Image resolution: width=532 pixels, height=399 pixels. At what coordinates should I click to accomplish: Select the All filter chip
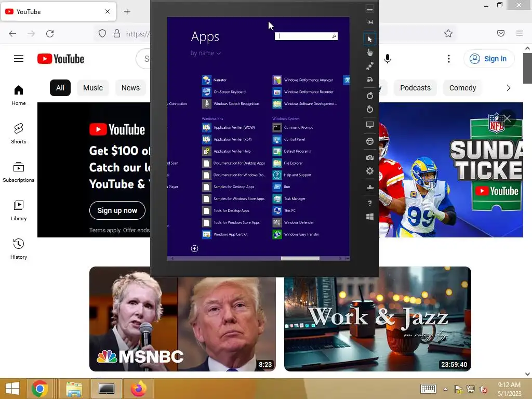[x=60, y=88]
